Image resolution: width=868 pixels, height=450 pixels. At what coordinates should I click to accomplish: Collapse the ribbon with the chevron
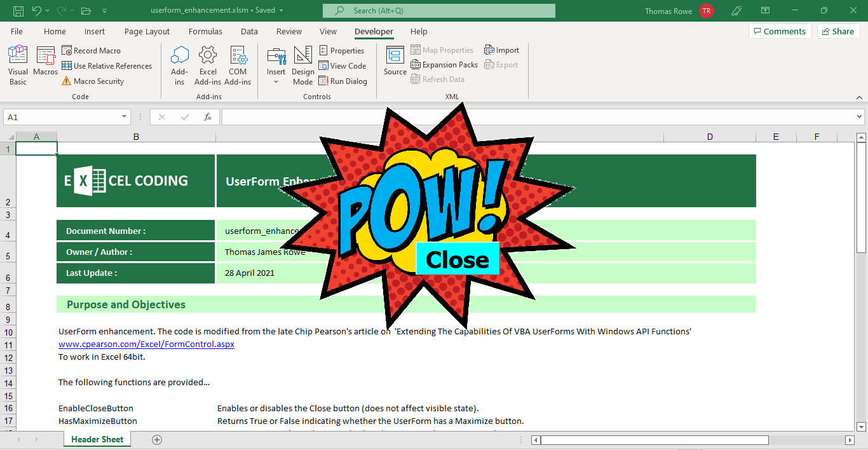pos(860,97)
